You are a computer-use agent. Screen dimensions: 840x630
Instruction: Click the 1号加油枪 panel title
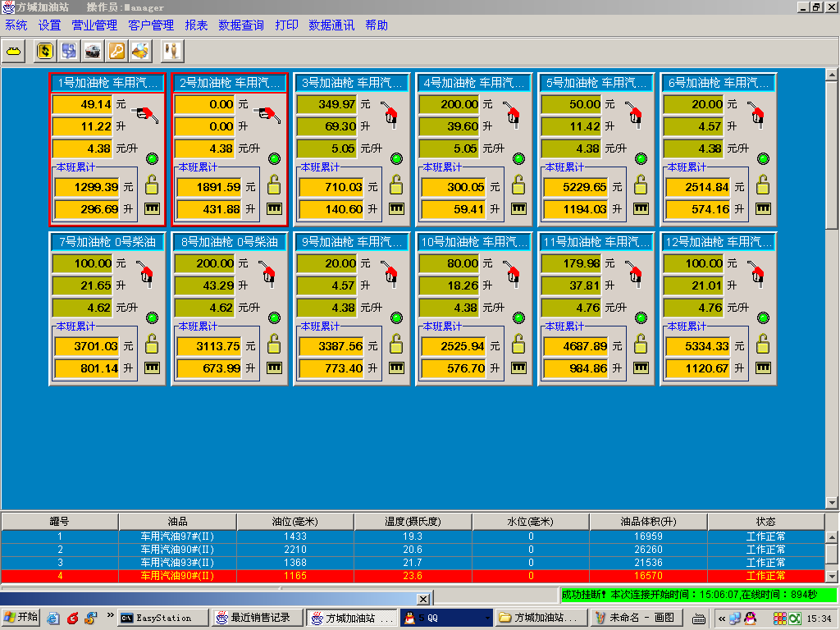click(x=107, y=83)
